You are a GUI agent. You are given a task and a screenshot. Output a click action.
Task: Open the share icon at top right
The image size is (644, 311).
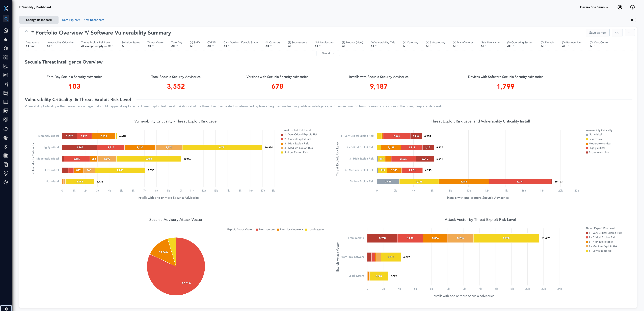(633, 20)
